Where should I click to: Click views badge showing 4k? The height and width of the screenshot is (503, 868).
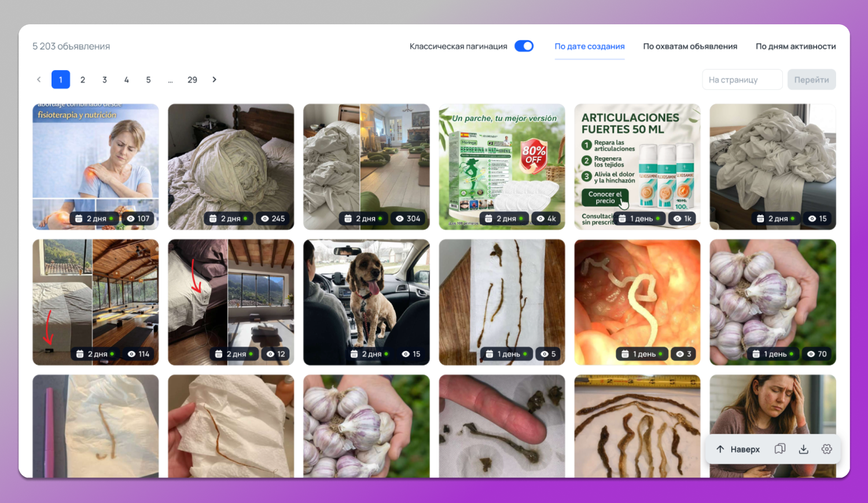[546, 219]
